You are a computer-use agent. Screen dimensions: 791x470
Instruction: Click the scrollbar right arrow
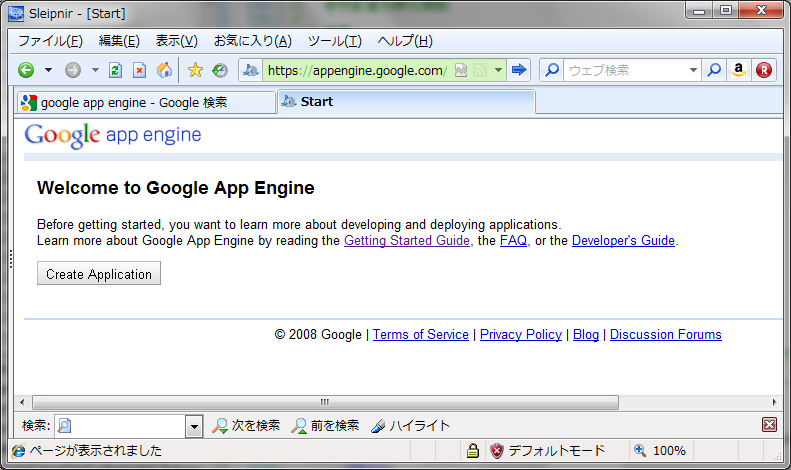(x=774, y=402)
